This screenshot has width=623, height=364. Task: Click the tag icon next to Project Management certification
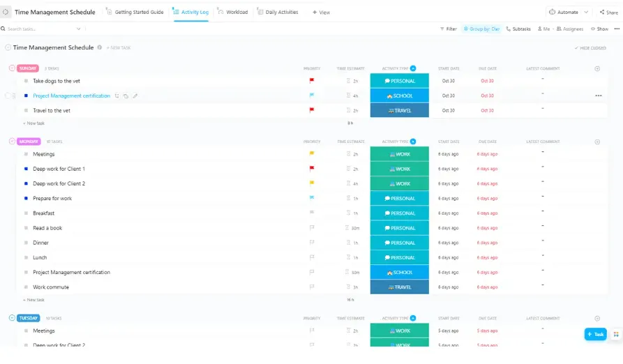[126, 96]
